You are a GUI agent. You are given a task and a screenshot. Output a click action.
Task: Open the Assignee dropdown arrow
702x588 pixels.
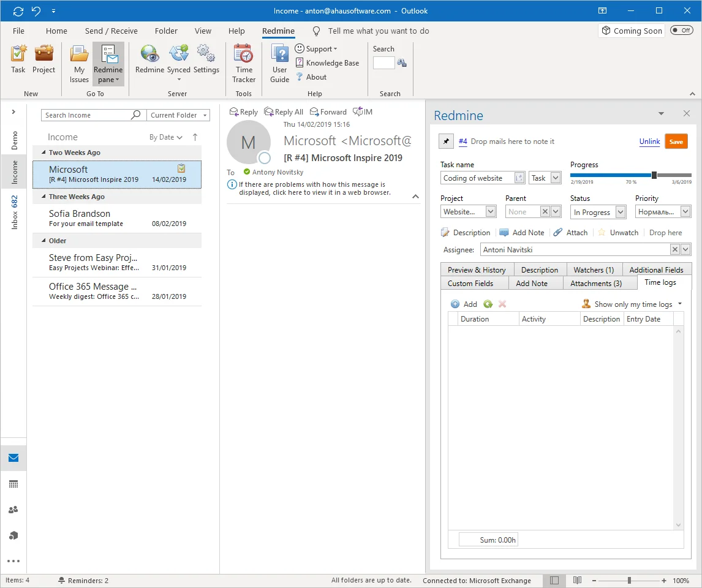(x=686, y=250)
